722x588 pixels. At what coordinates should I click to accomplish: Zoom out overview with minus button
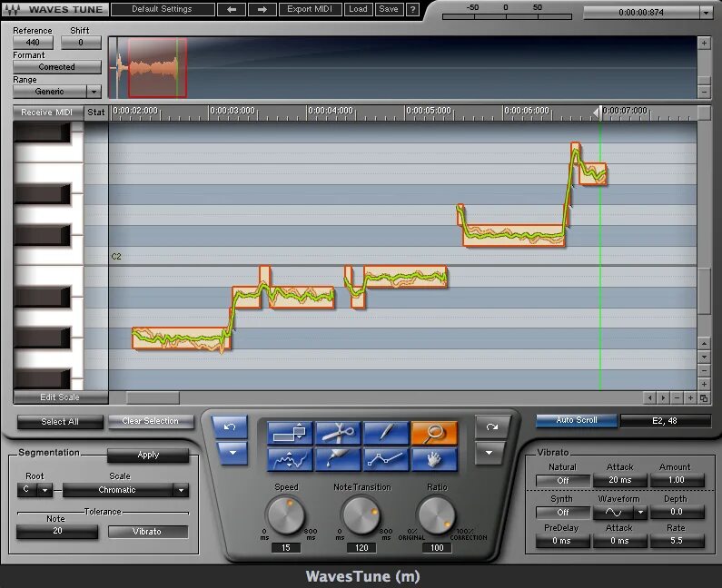[704, 92]
